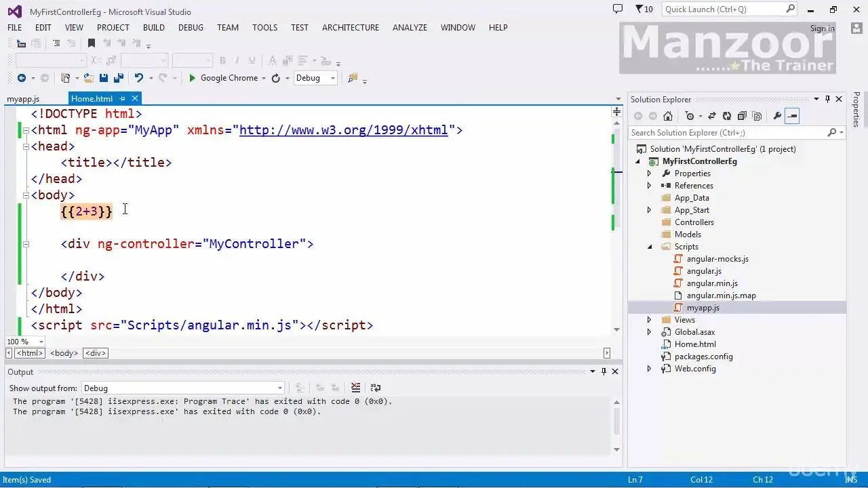Click the Open File toolbar icon
The height and width of the screenshot is (488, 868).
click(x=89, y=78)
